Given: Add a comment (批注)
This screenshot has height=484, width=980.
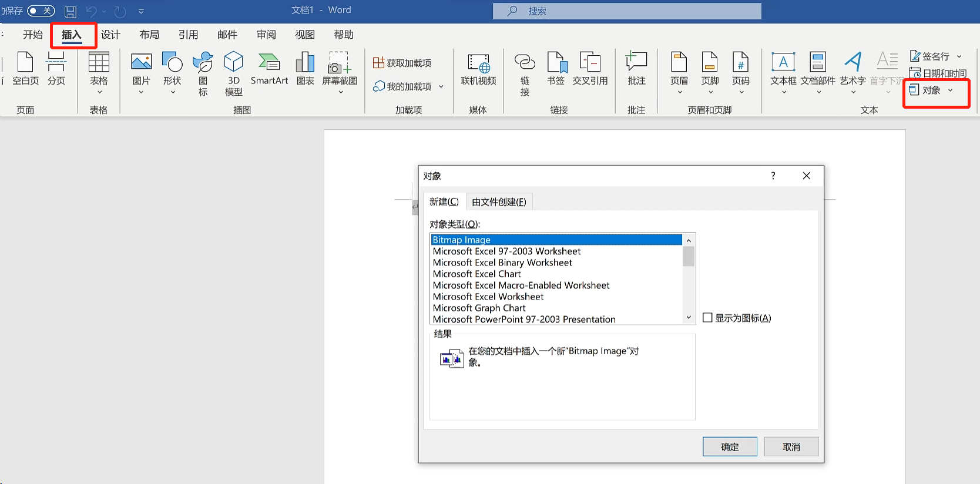Looking at the screenshot, I should click(636, 69).
